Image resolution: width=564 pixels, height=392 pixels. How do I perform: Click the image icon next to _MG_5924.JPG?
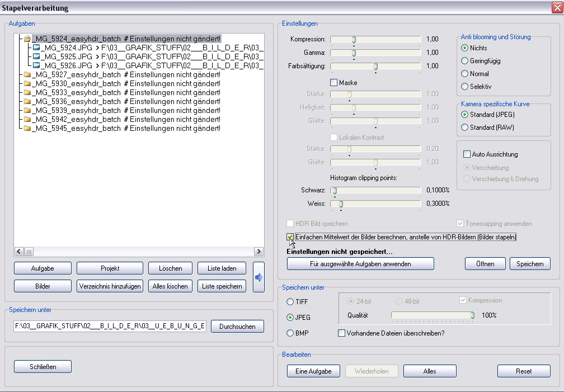[36, 48]
